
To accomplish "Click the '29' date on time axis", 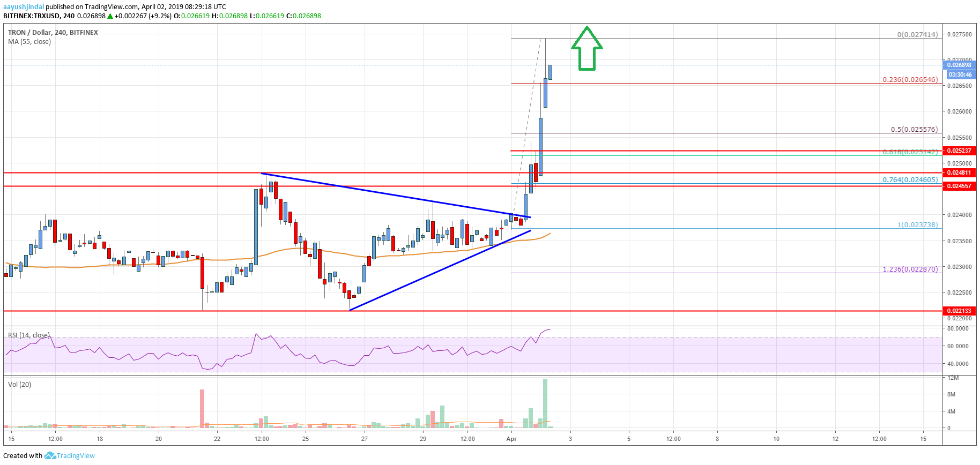I will [x=423, y=439].
